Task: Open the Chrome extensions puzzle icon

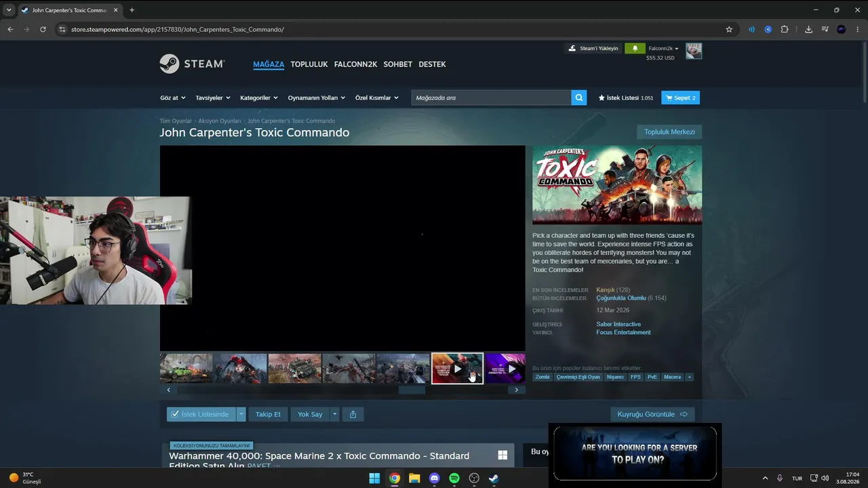Action: [x=785, y=29]
